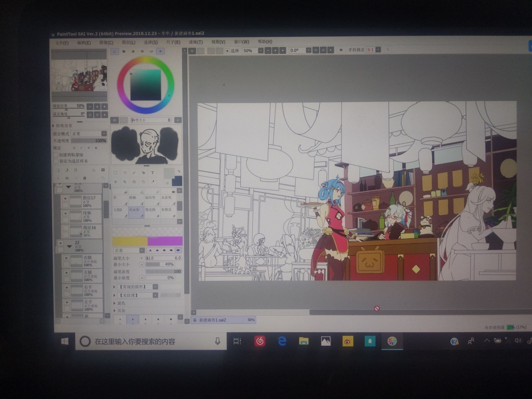Open the 文件(F) menu

(62, 43)
